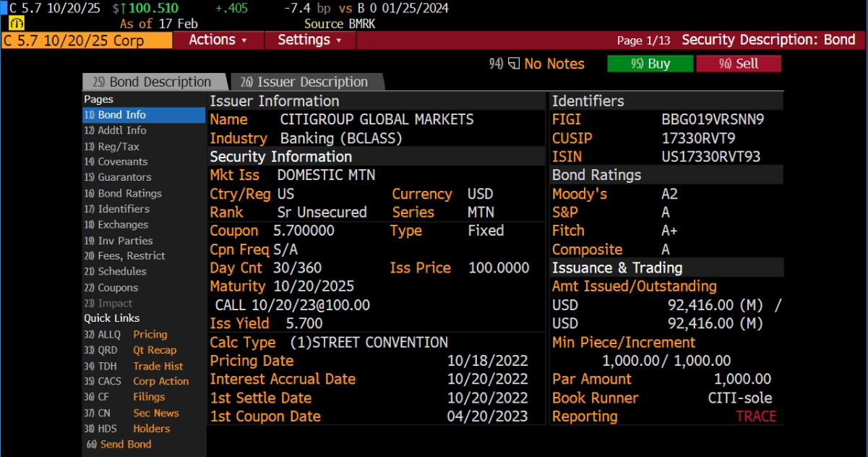Image resolution: width=868 pixels, height=457 pixels.
Task: Click the green Buy button
Action: click(x=650, y=64)
